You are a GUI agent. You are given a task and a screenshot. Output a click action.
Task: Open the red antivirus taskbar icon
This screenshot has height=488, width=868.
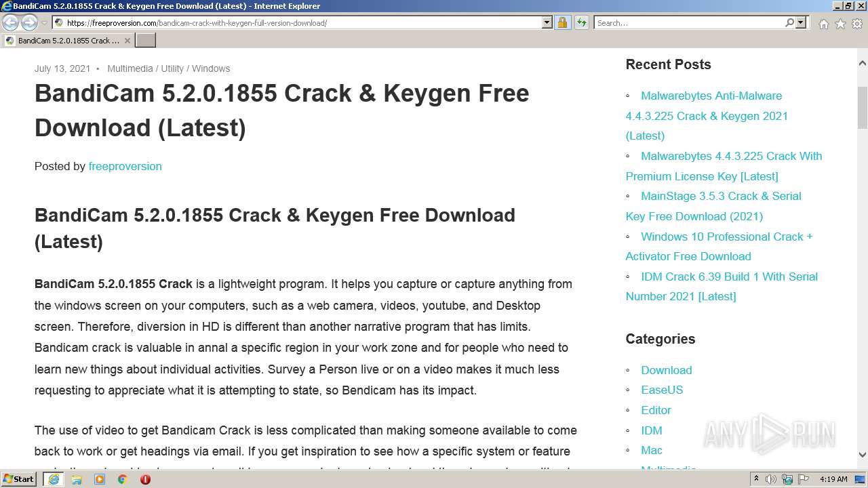tap(145, 479)
